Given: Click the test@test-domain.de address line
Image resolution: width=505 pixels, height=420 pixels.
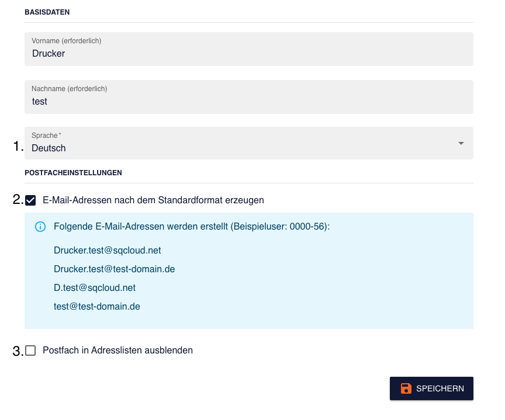Looking at the screenshot, I should click(96, 306).
